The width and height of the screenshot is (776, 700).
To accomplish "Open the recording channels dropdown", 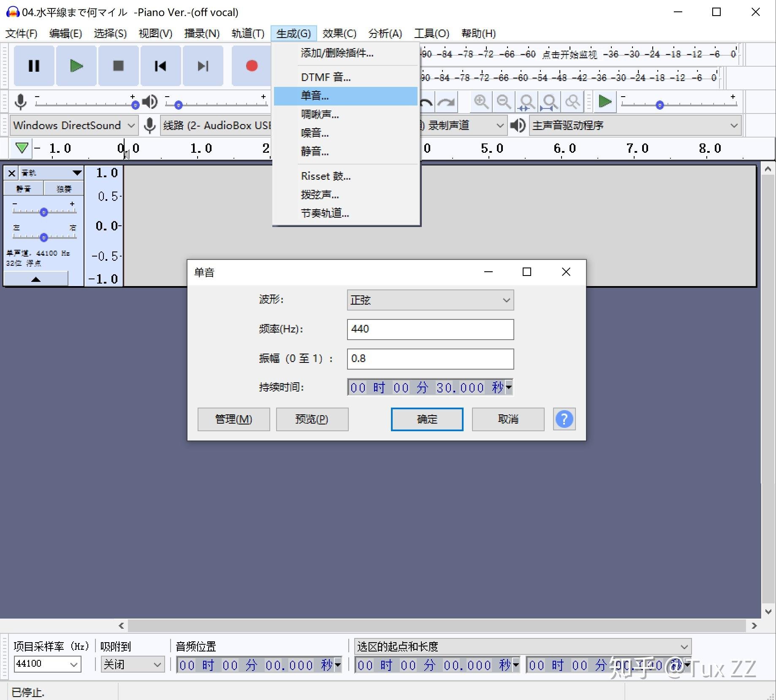I will pyautogui.click(x=464, y=125).
